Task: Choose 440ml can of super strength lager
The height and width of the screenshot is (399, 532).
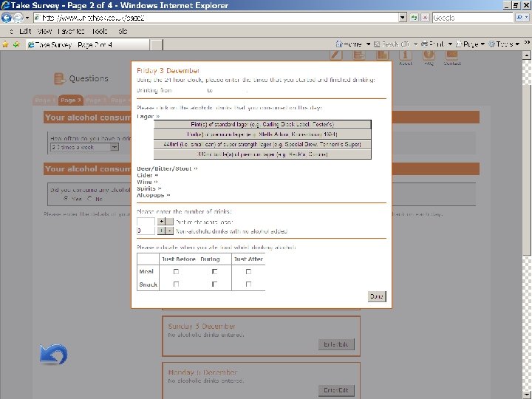Action: click(262, 144)
